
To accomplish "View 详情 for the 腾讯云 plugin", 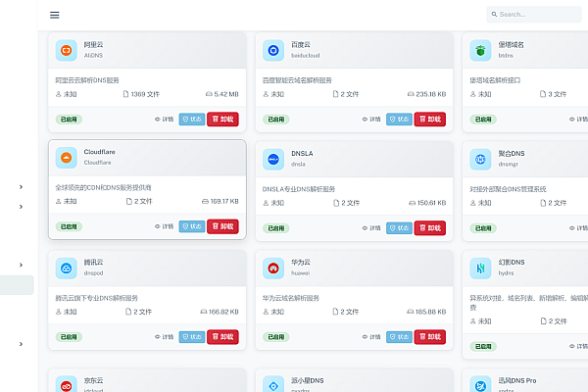I will tap(165, 337).
